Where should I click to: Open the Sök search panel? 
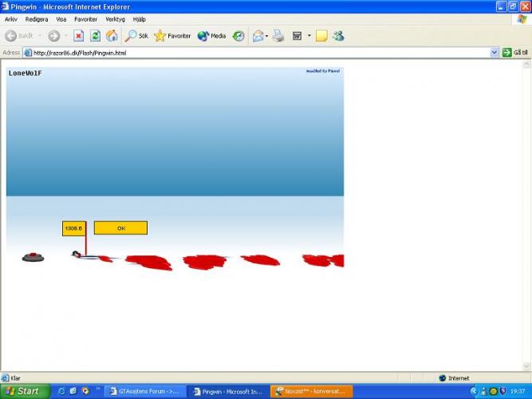pyautogui.click(x=137, y=36)
